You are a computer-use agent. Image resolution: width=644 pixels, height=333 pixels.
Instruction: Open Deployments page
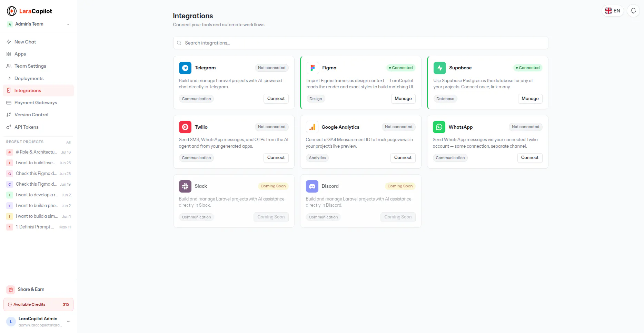(x=38, y=78)
